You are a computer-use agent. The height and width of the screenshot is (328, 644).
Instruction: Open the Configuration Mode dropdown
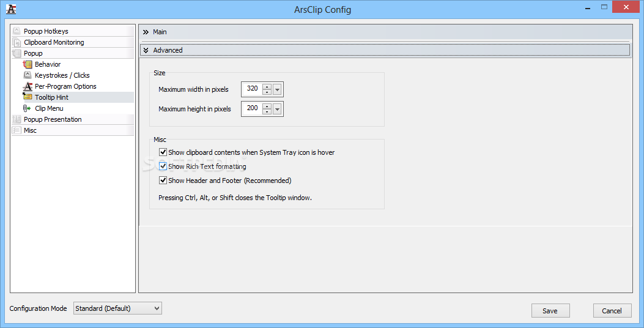[118, 308]
